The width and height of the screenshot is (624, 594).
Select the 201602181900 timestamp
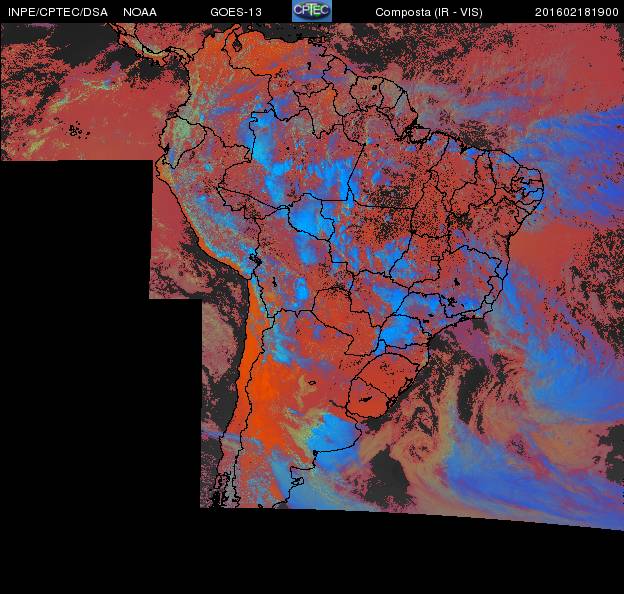tap(577, 12)
